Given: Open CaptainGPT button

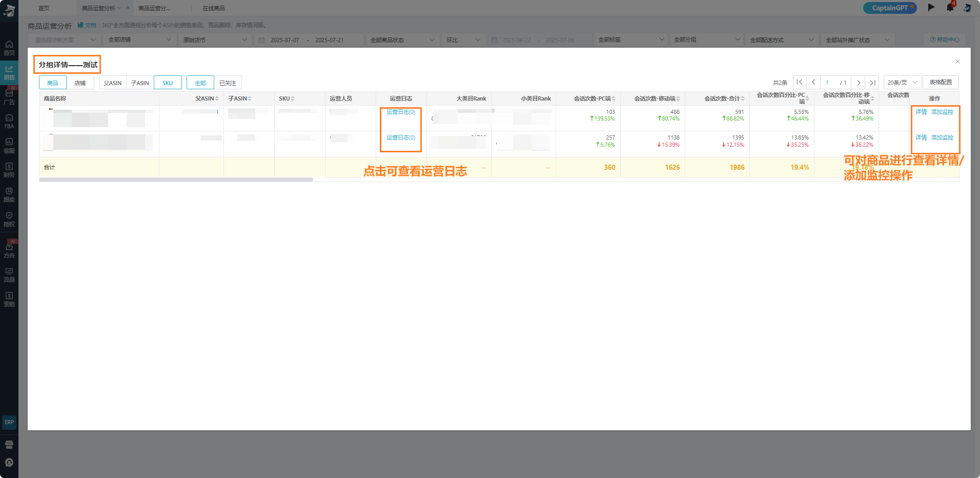Looking at the screenshot, I should point(890,8).
